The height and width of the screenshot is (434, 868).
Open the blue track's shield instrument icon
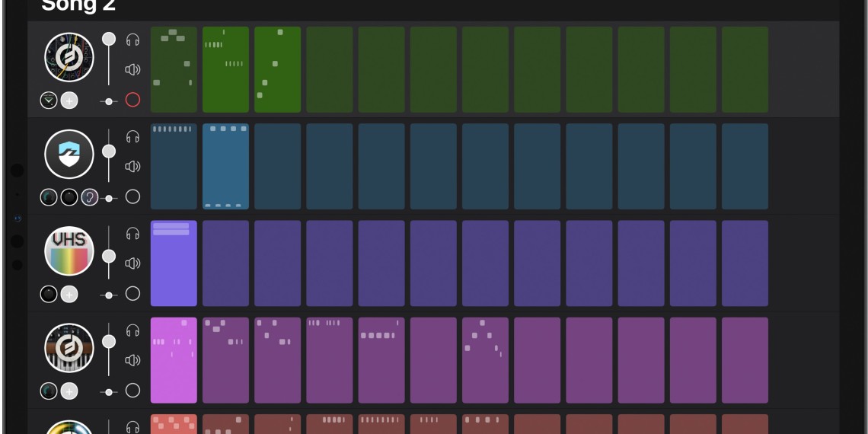point(69,154)
